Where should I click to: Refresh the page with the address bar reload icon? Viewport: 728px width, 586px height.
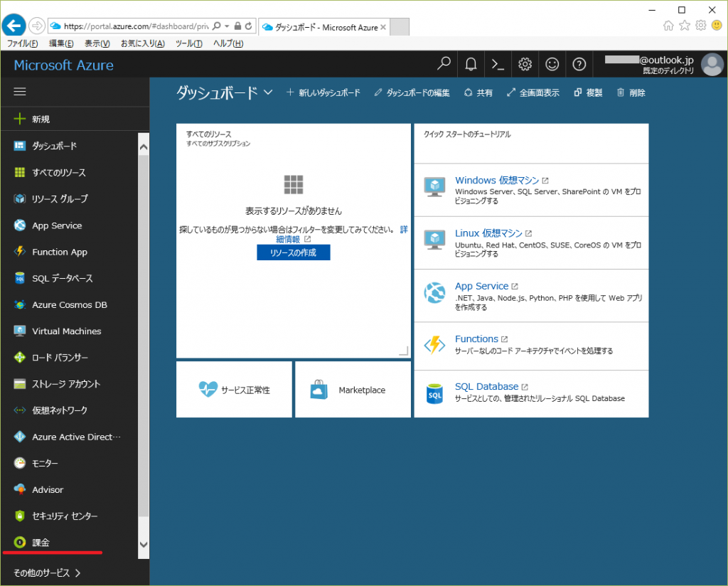(248, 26)
